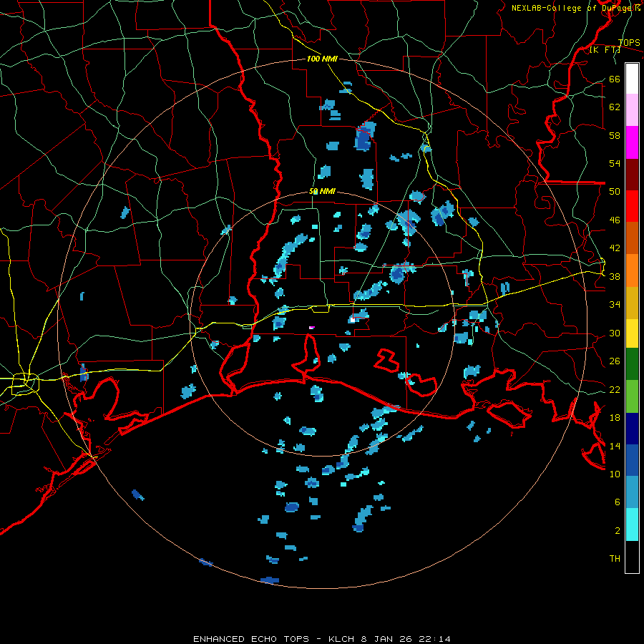The image size is (644, 644).
Task: Click "KLCH" in the bottom caption
Action: [x=341, y=639]
